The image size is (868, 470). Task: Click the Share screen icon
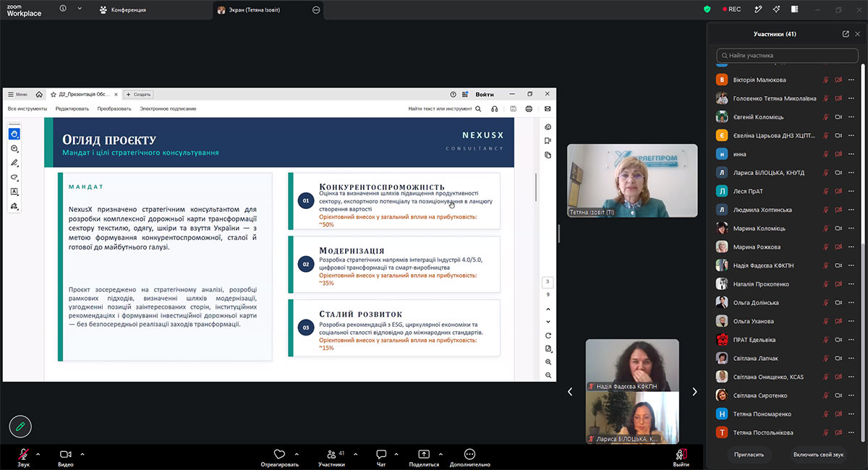tap(424, 454)
